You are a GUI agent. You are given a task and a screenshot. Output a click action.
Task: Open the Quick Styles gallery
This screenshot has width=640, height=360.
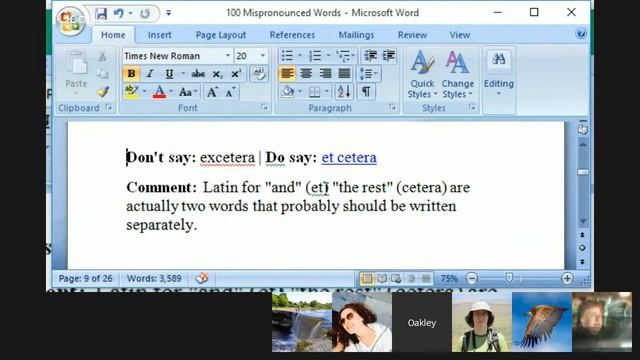point(422,74)
